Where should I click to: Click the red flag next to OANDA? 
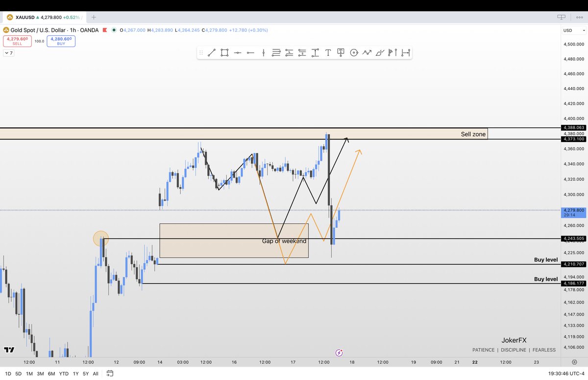104,30
